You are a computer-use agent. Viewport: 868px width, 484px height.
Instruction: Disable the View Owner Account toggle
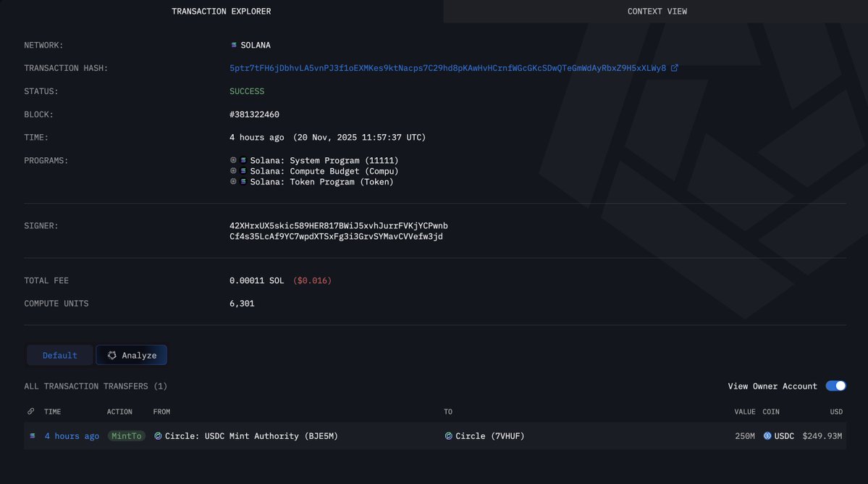tap(836, 385)
